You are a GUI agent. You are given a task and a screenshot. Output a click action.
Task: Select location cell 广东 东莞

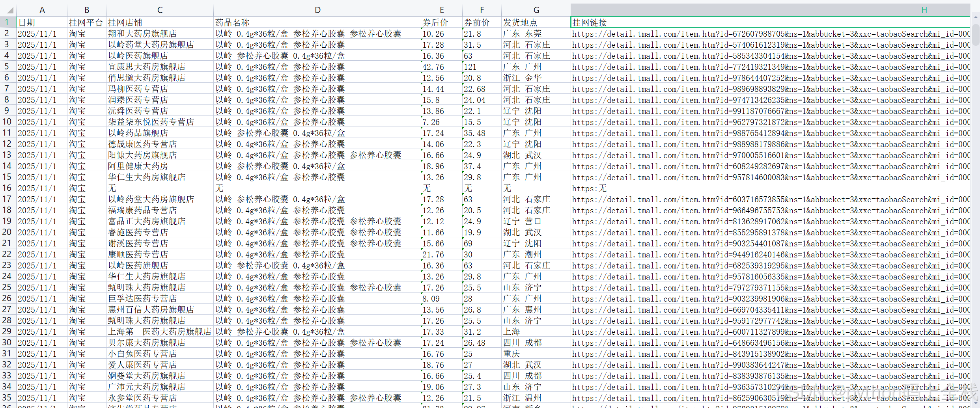[x=536, y=34]
